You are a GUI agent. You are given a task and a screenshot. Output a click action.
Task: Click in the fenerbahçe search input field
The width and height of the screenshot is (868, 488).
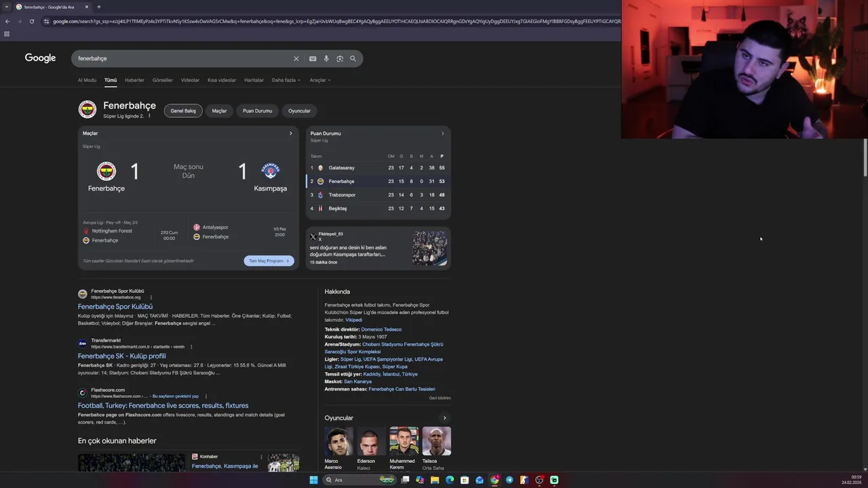click(x=183, y=58)
